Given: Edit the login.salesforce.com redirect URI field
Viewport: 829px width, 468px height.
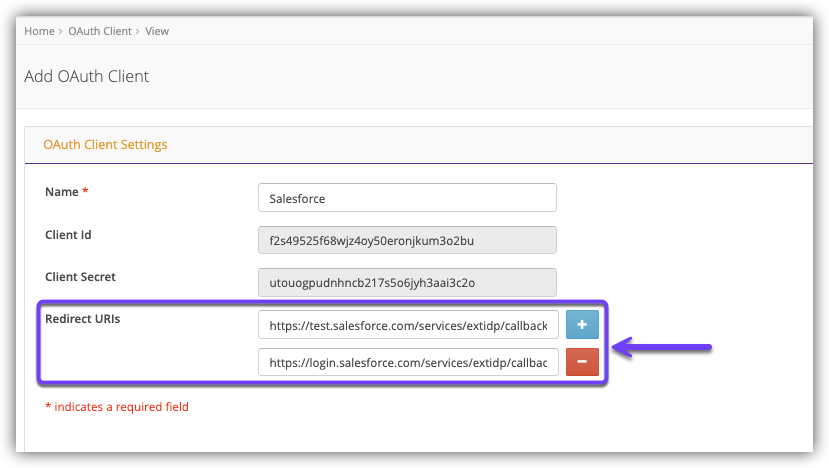Looking at the screenshot, I should click(x=408, y=361).
